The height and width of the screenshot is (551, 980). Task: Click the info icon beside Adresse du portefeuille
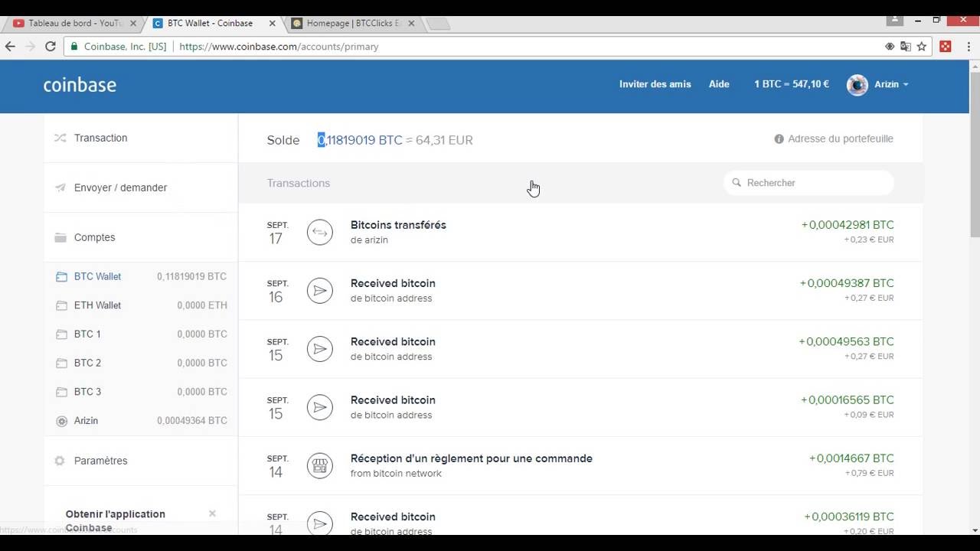coord(779,139)
